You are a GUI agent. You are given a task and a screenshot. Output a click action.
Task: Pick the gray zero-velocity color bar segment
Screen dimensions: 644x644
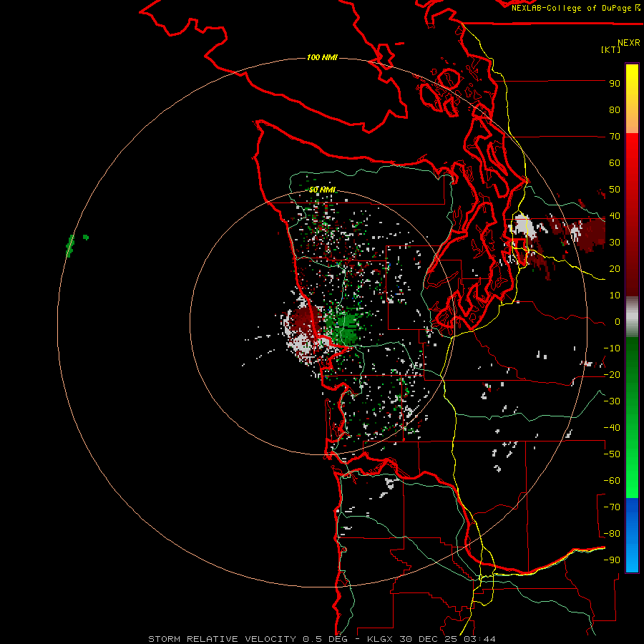click(632, 317)
